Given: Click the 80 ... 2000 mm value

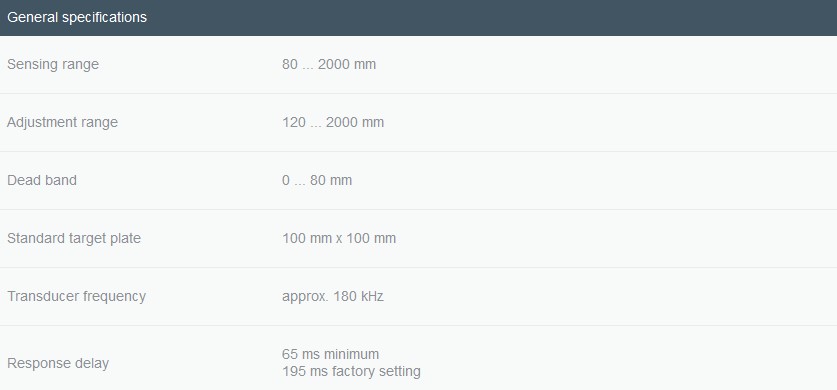Looking at the screenshot, I should [329, 65].
